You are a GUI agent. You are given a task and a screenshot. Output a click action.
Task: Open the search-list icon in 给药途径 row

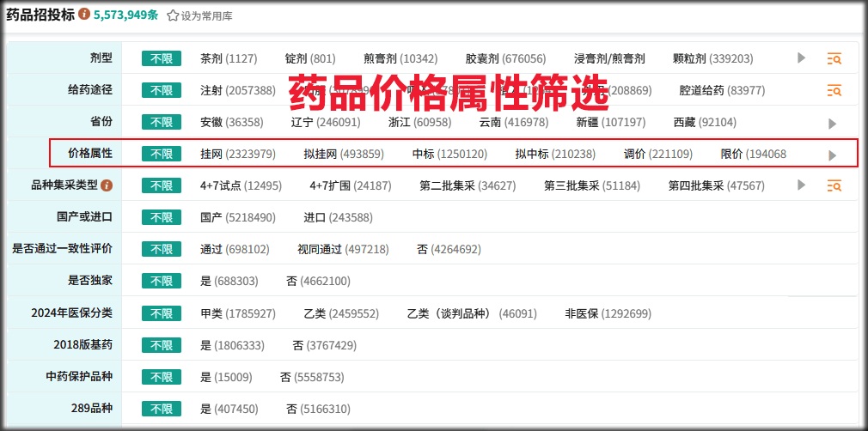(x=834, y=90)
